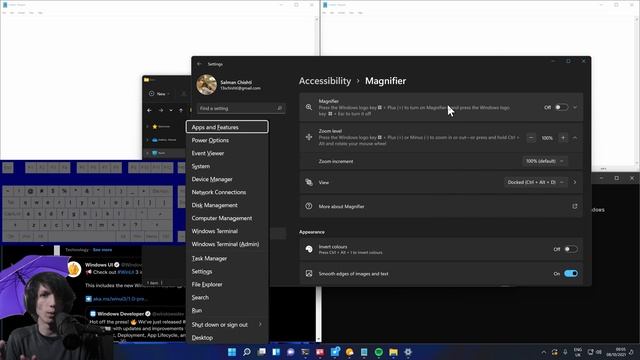Switch to File Explorer taskbar icon

click(393, 352)
